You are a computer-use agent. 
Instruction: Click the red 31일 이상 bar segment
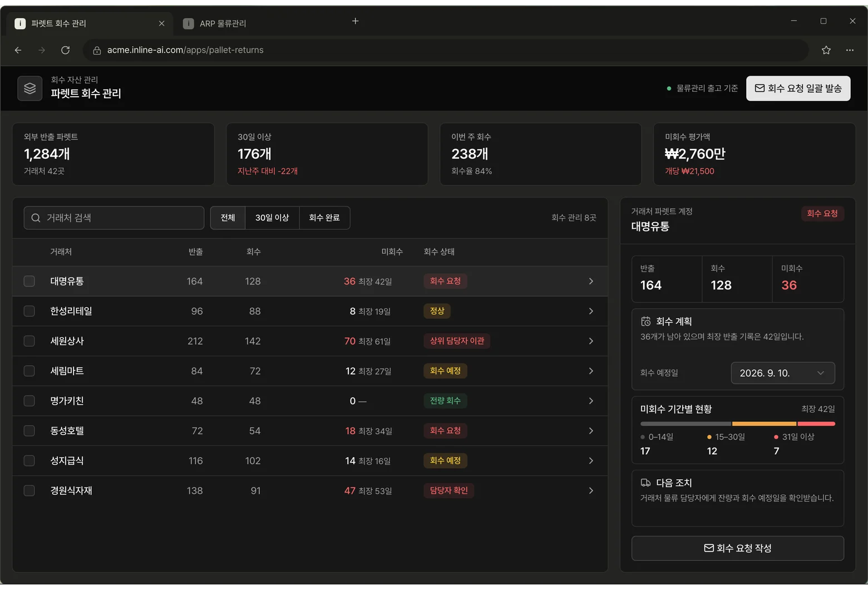816,424
